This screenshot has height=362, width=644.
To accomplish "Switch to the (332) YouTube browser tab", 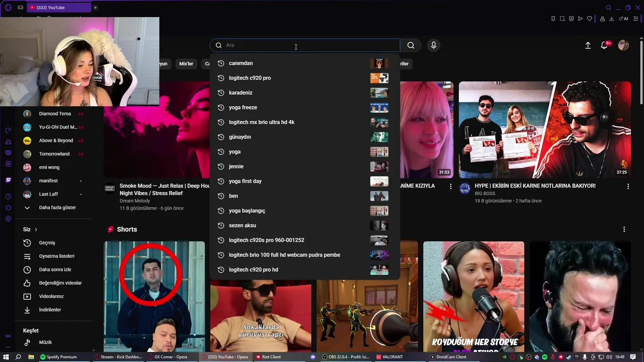I will pyautogui.click(x=58, y=8).
